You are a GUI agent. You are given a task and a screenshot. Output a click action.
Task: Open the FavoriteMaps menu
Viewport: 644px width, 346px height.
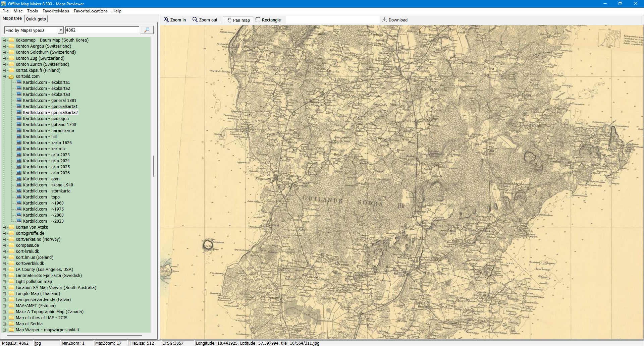coord(56,11)
